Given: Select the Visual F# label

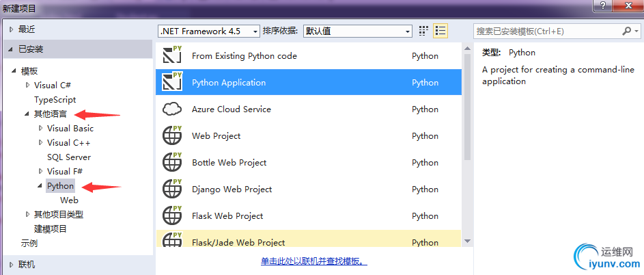Looking at the screenshot, I should tap(65, 171).
